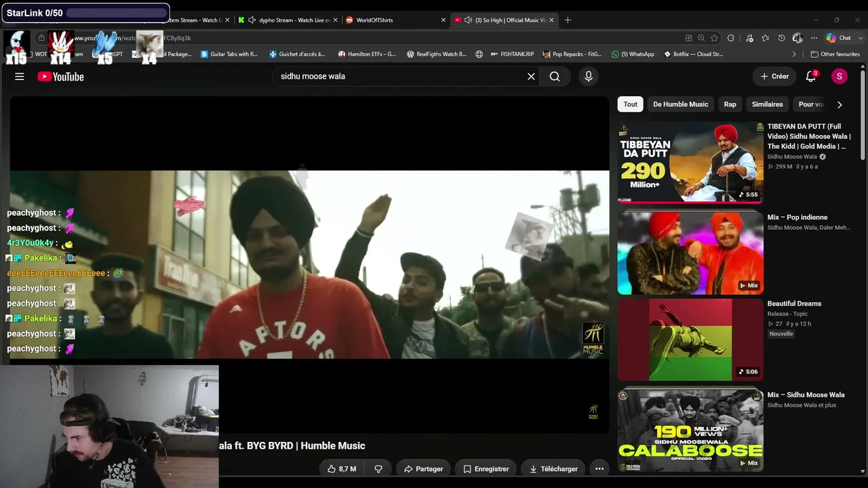
Task: Select the Rap filter chip
Action: [730, 104]
